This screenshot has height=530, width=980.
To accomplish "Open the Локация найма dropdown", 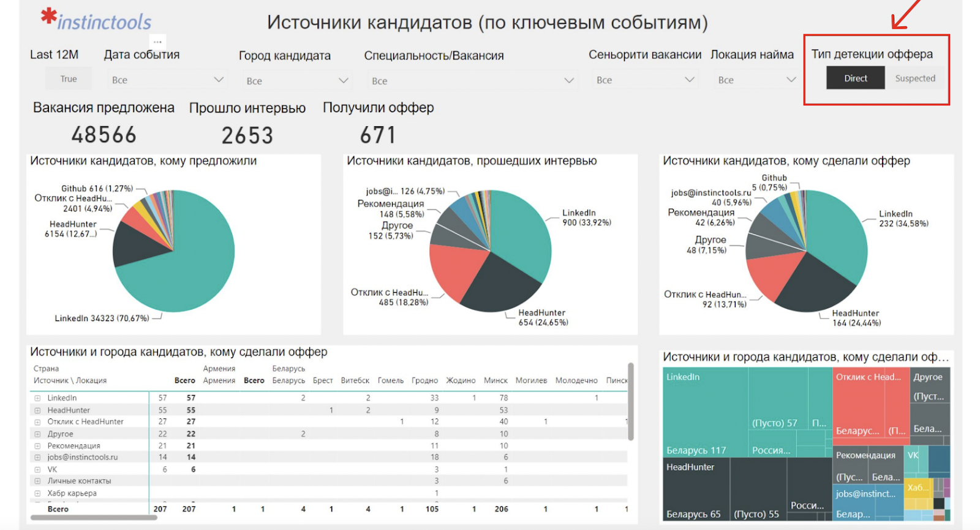I will 756,80.
